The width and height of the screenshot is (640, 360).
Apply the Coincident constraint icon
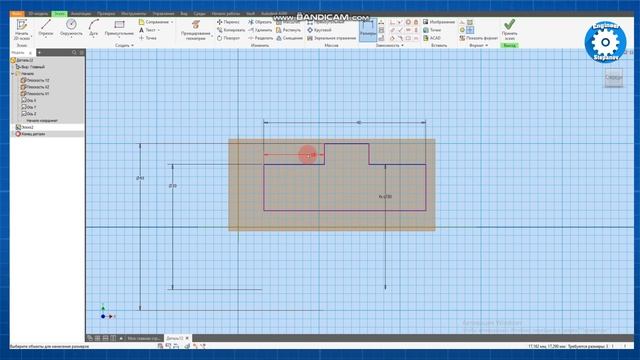point(392,22)
